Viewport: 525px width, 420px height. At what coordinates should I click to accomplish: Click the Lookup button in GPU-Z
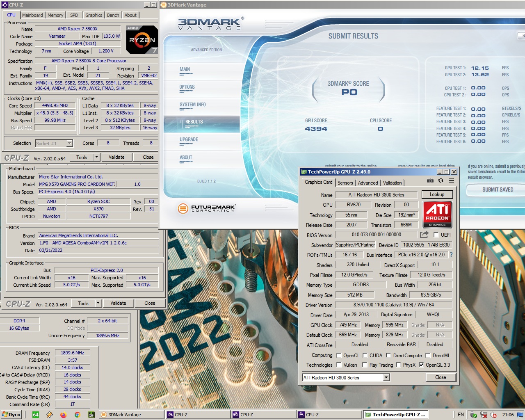click(437, 194)
